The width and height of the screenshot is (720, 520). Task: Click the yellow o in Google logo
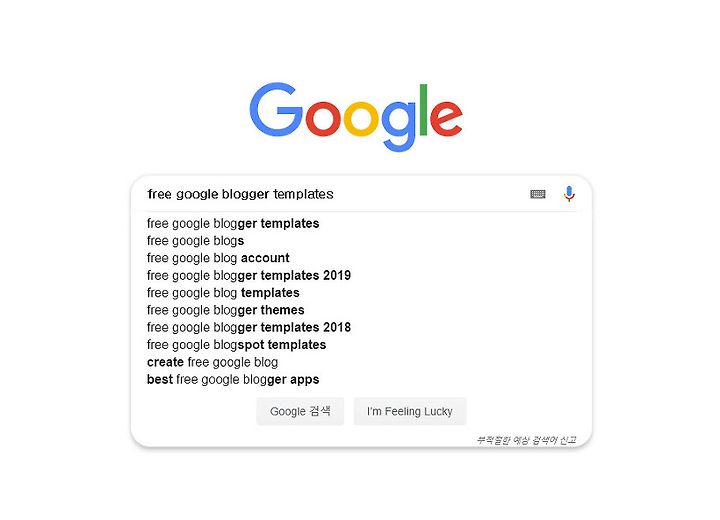pyautogui.click(x=360, y=117)
